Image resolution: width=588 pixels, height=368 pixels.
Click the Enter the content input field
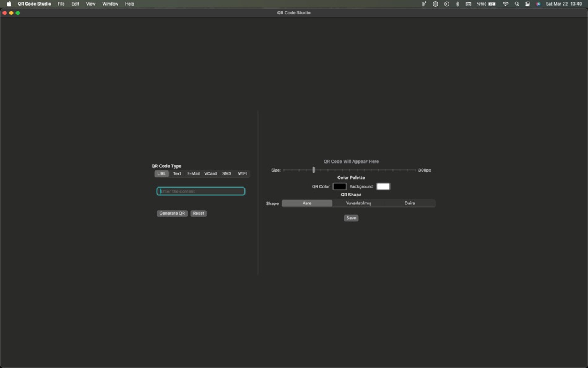pyautogui.click(x=201, y=191)
